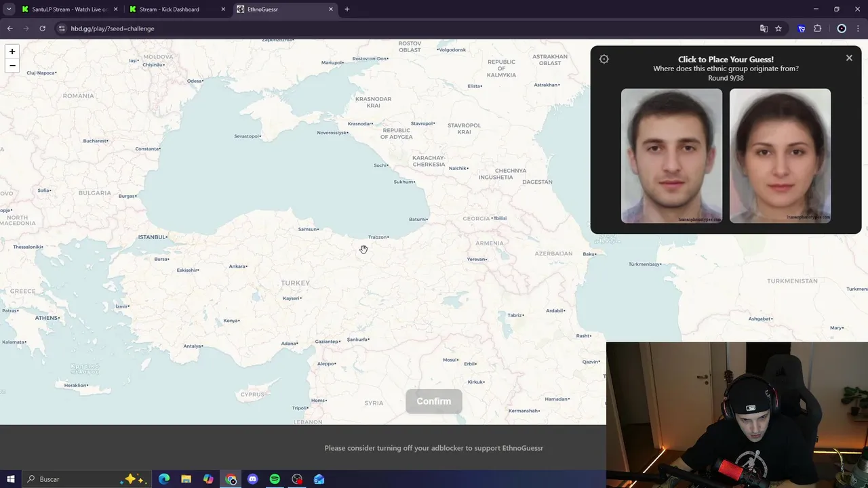Click the ARMENIA country label
868x488 pixels.
pyautogui.click(x=490, y=243)
